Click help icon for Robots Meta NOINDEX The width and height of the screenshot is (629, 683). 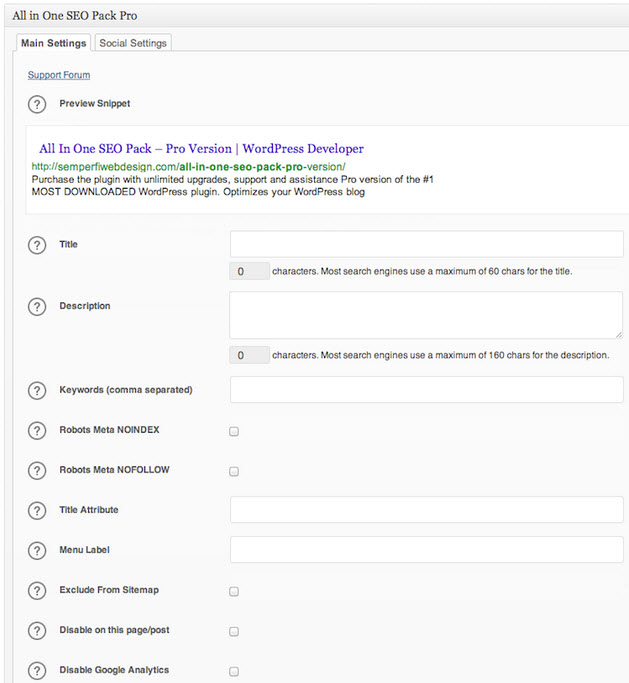(x=37, y=431)
